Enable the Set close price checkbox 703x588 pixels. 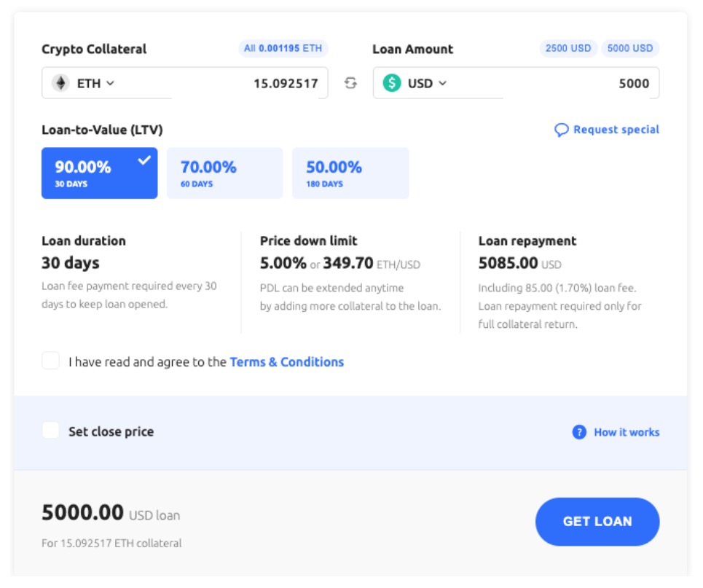51,431
